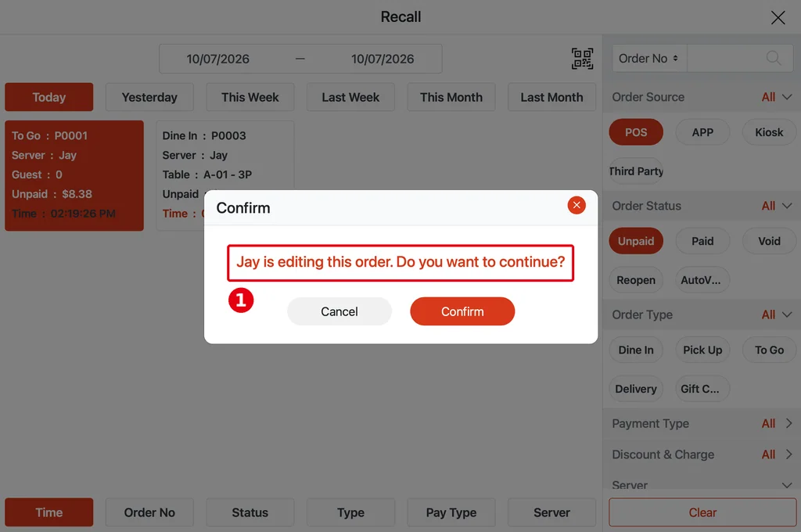Toggle the Unpaid status filter
The image size is (801, 532).
tap(636, 241)
